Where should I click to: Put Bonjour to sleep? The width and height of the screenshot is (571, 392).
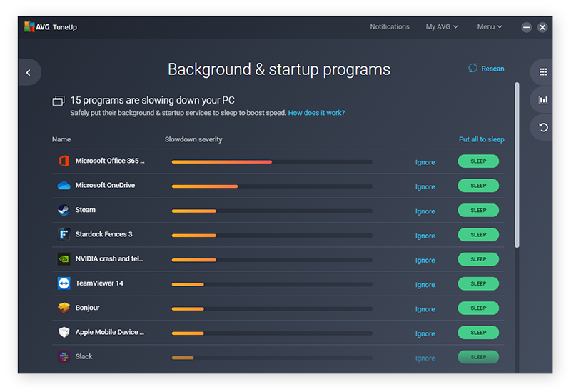478,308
